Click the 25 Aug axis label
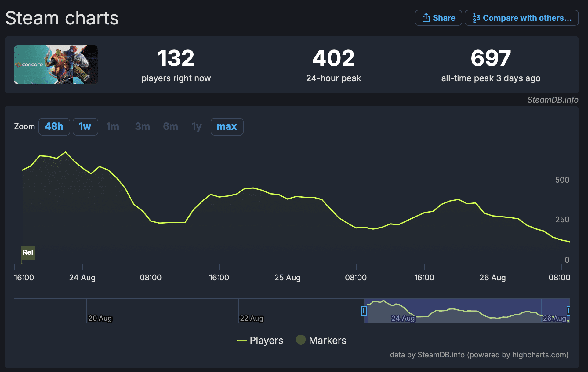Image resolution: width=588 pixels, height=372 pixels. tap(288, 278)
